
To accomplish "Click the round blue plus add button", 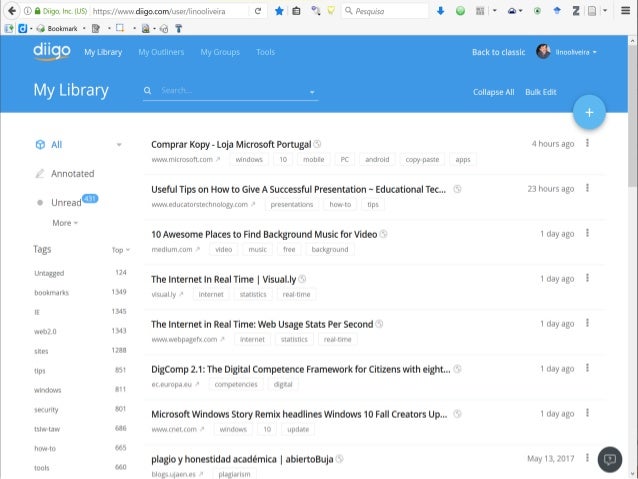I will pyautogui.click(x=589, y=112).
